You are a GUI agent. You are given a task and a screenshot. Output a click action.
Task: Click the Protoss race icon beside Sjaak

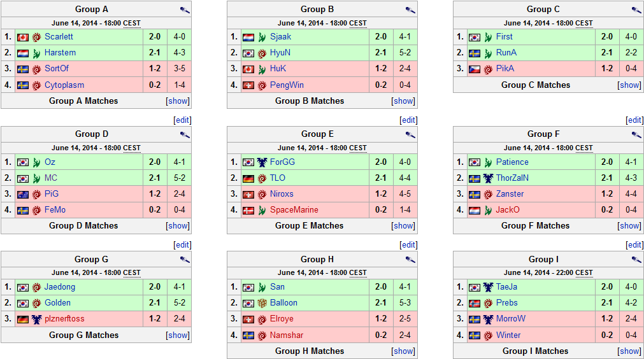262,37
